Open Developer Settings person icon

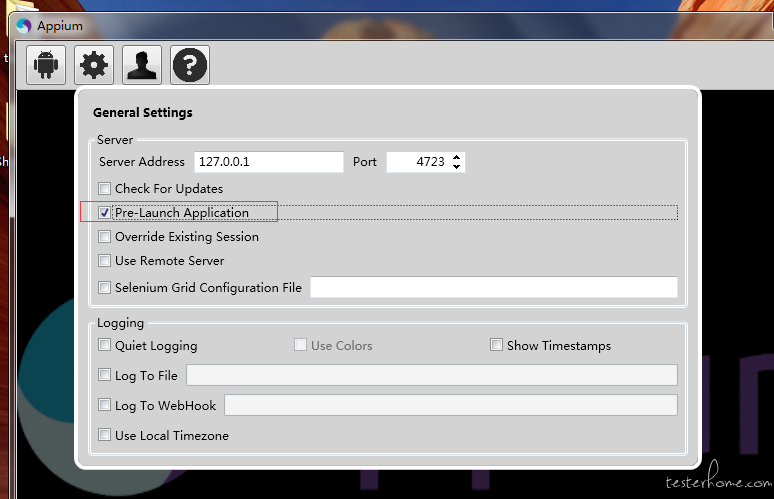(x=142, y=65)
